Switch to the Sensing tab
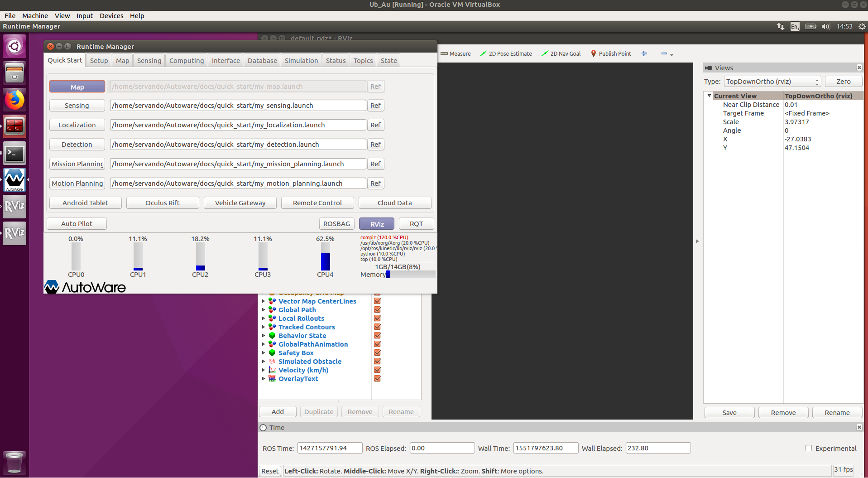Viewport: 868px width, 478px height. coord(149,60)
